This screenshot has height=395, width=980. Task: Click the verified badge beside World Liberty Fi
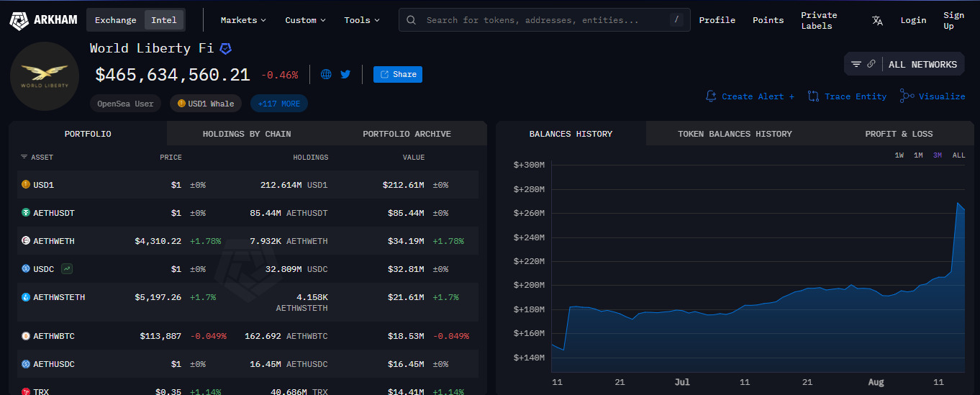tap(226, 49)
